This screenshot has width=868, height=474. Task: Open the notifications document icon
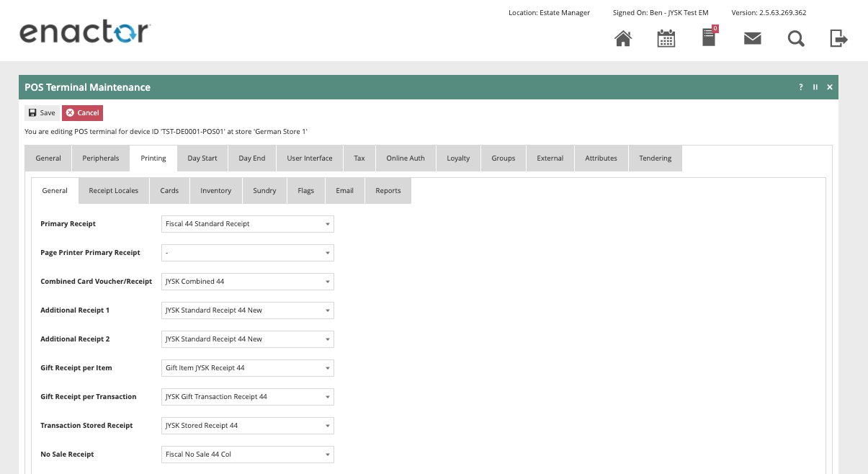(x=710, y=37)
